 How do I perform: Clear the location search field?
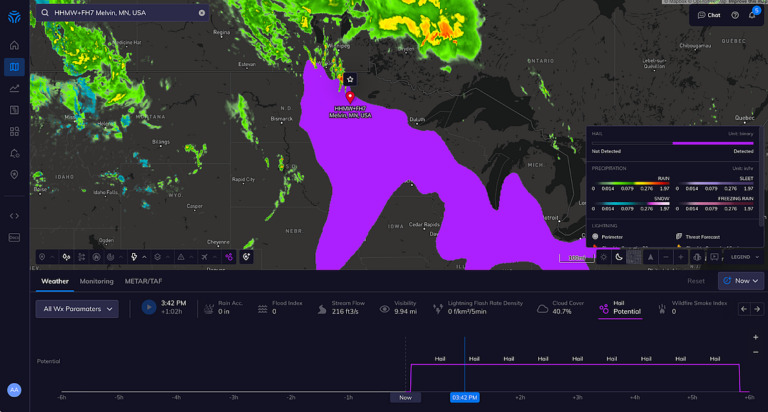point(202,13)
